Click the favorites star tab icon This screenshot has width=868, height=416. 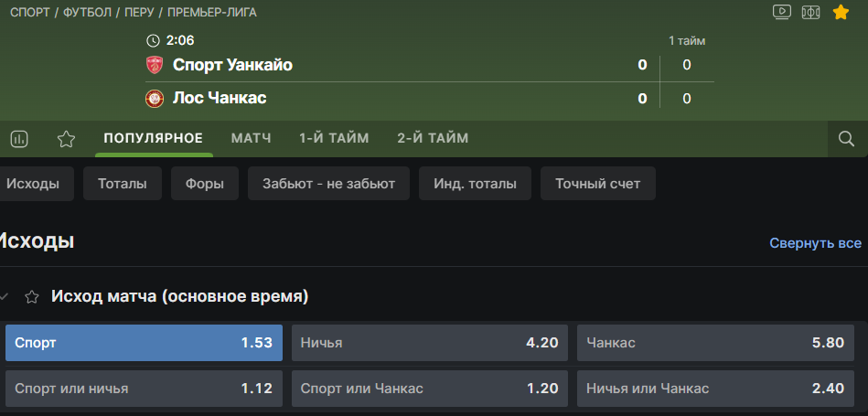(66, 139)
